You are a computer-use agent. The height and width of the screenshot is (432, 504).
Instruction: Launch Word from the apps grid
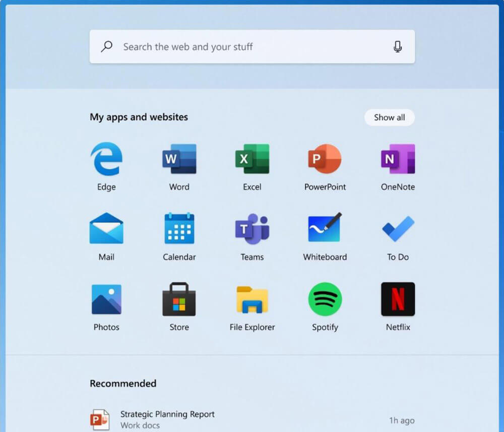coord(179,159)
